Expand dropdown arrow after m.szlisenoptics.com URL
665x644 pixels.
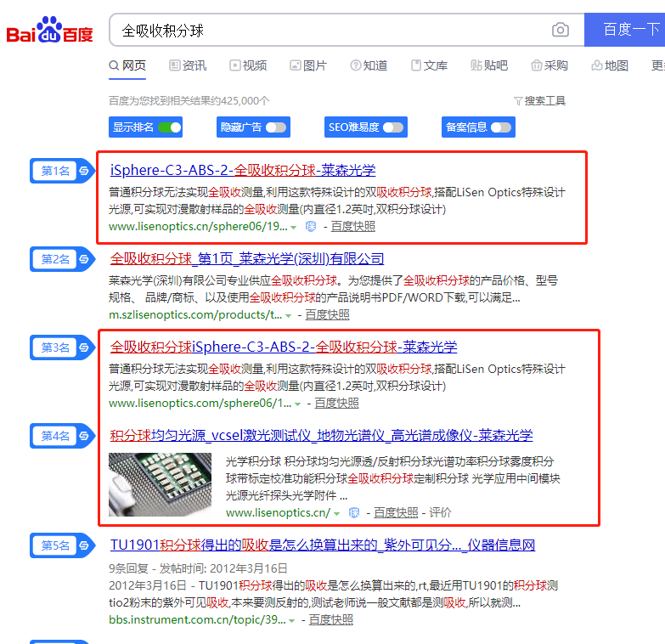point(289,316)
